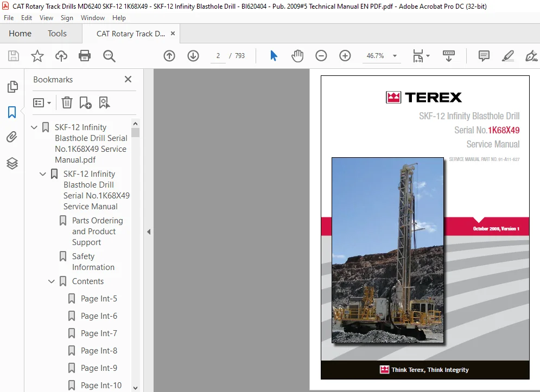
Task: Open the Sign menu
Action: point(67,18)
